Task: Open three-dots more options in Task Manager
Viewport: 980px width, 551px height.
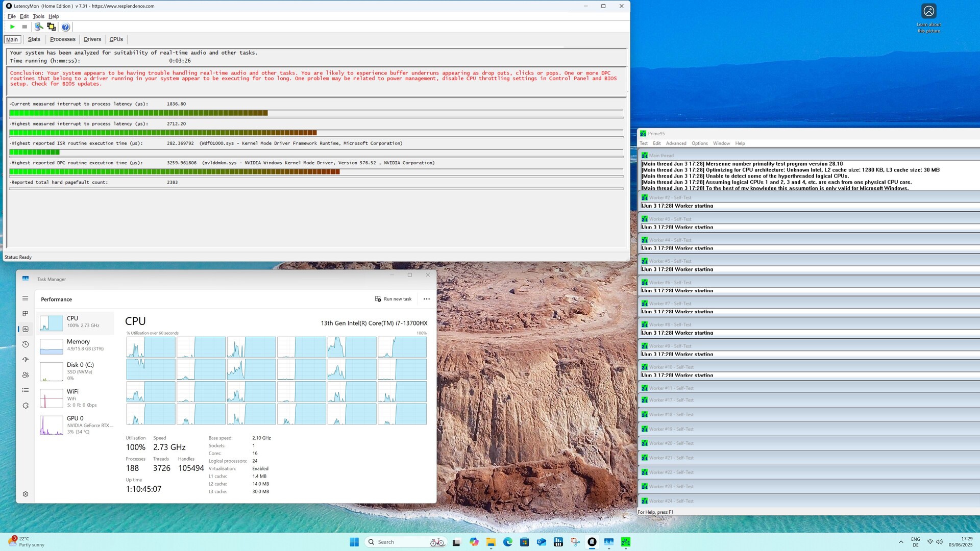Action: tap(427, 299)
